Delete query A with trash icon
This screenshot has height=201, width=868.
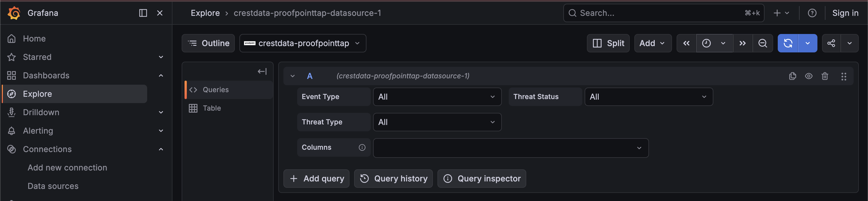pos(825,76)
